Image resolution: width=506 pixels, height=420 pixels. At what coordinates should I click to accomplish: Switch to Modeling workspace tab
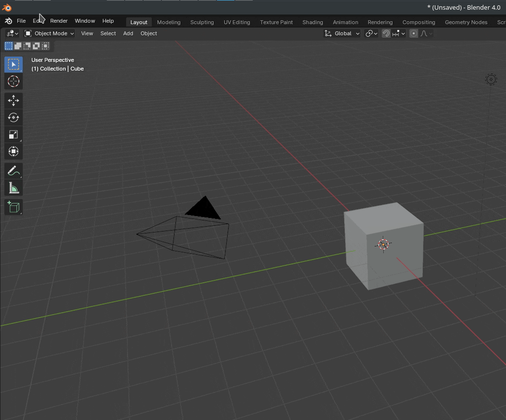169,22
